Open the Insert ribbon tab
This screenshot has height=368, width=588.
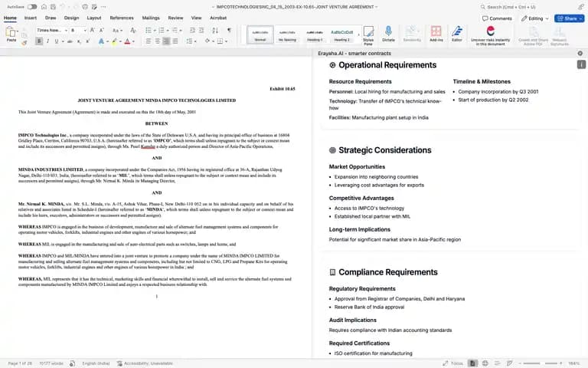[31, 18]
